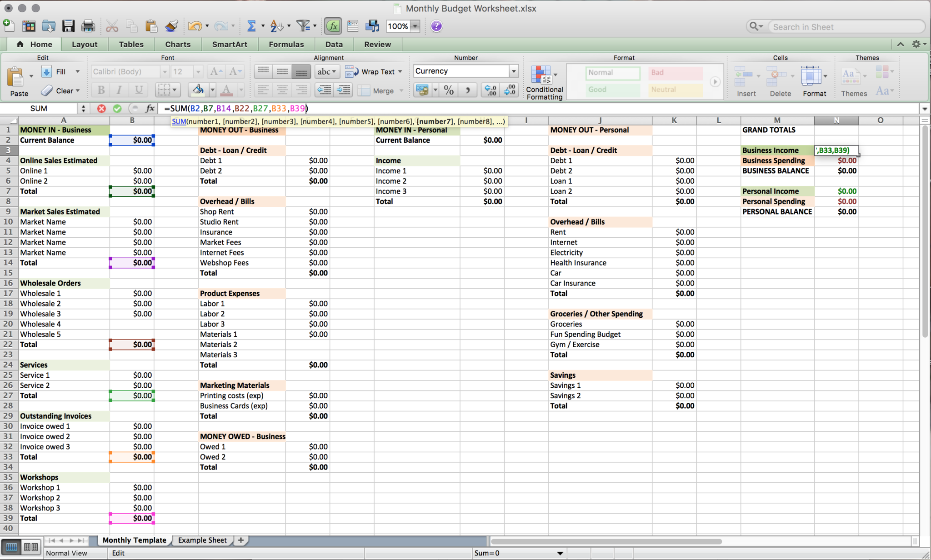Click the Percent style button
Viewport: 931px width, 560px height.
click(x=449, y=90)
